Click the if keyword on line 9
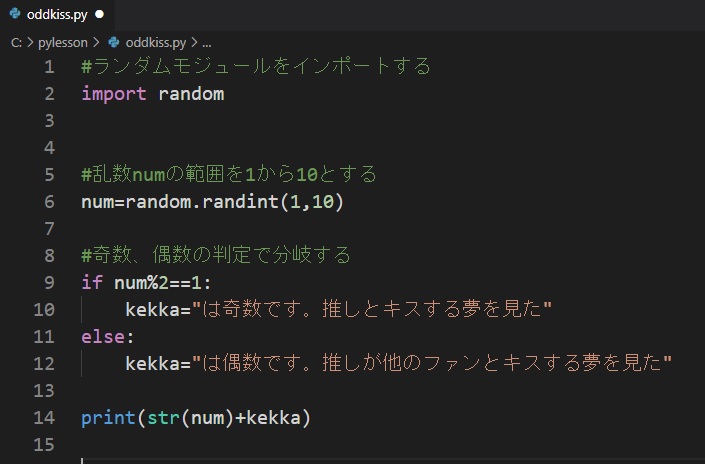This screenshot has width=705, height=464. point(92,282)
